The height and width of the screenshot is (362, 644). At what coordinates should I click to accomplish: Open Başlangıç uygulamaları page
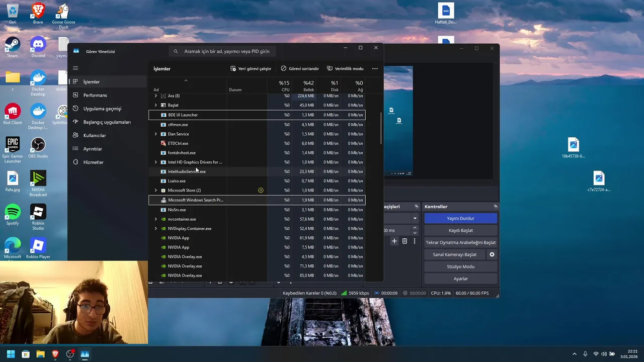pos(108,122)
